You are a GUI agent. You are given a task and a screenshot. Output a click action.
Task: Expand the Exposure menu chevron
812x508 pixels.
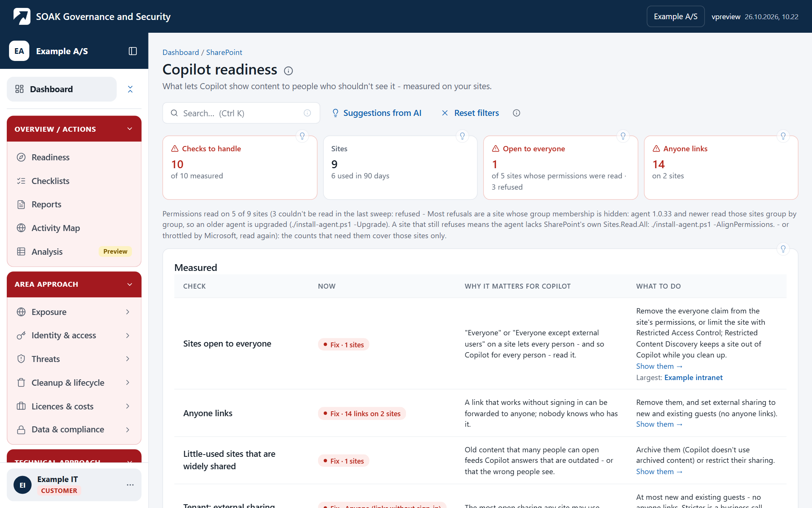(x=128, y=312)
